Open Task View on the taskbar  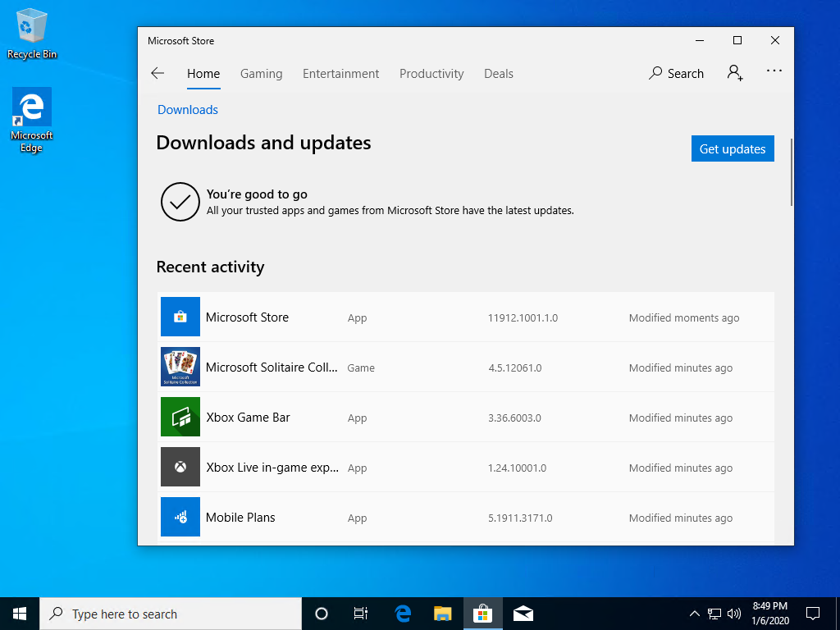[361, 614]
